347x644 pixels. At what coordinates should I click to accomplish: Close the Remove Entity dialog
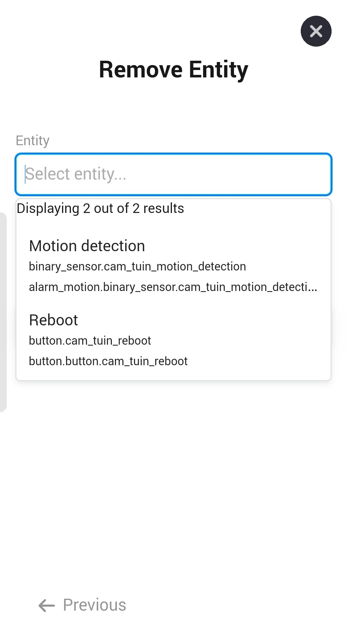[316, 31]
